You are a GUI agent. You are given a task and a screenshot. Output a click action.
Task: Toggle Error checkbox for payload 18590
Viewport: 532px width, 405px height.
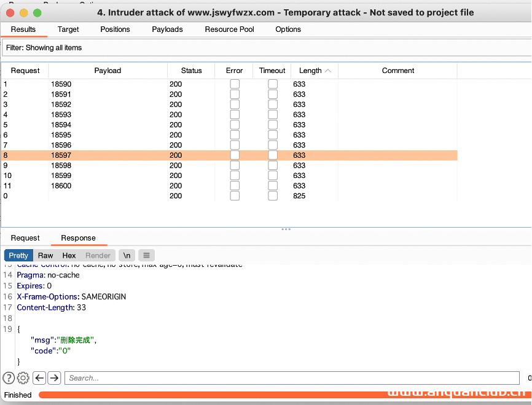[x=235, y=83]
